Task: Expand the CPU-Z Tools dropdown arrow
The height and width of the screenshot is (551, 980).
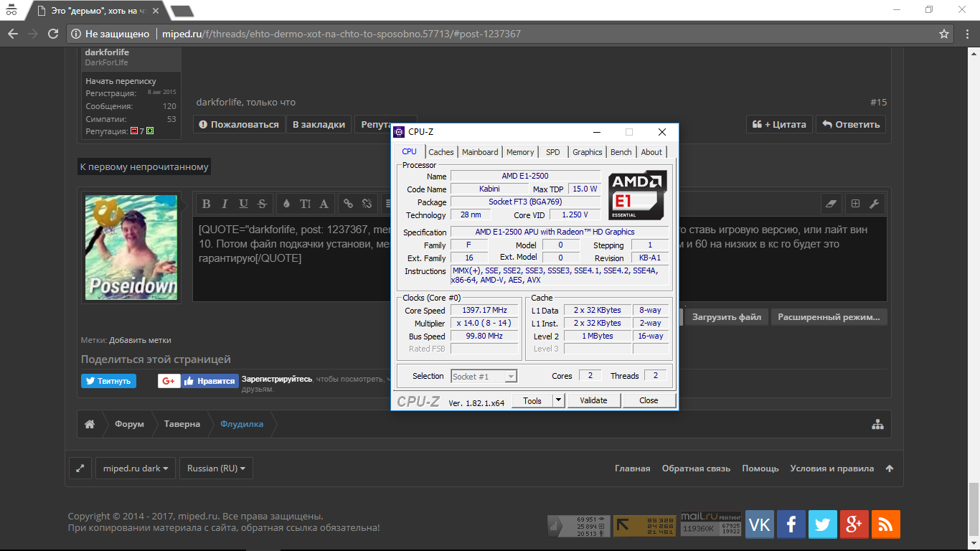Action: [x=559, y=400]
